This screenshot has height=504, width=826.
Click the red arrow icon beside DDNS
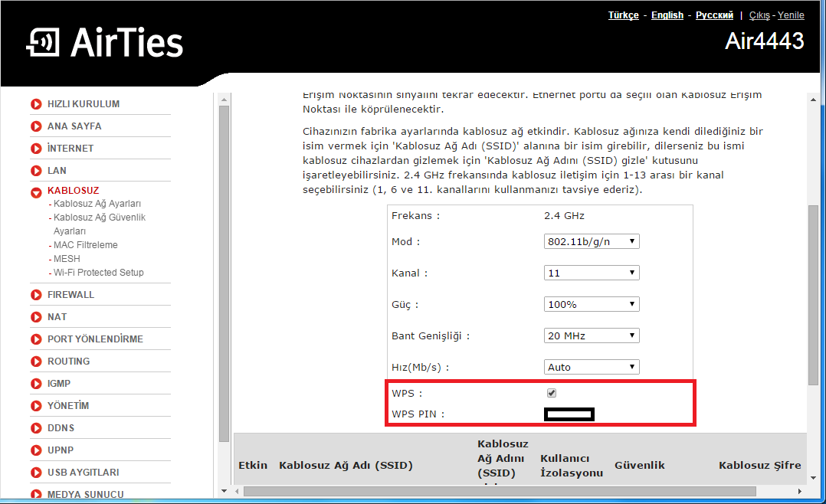(36, 428)
